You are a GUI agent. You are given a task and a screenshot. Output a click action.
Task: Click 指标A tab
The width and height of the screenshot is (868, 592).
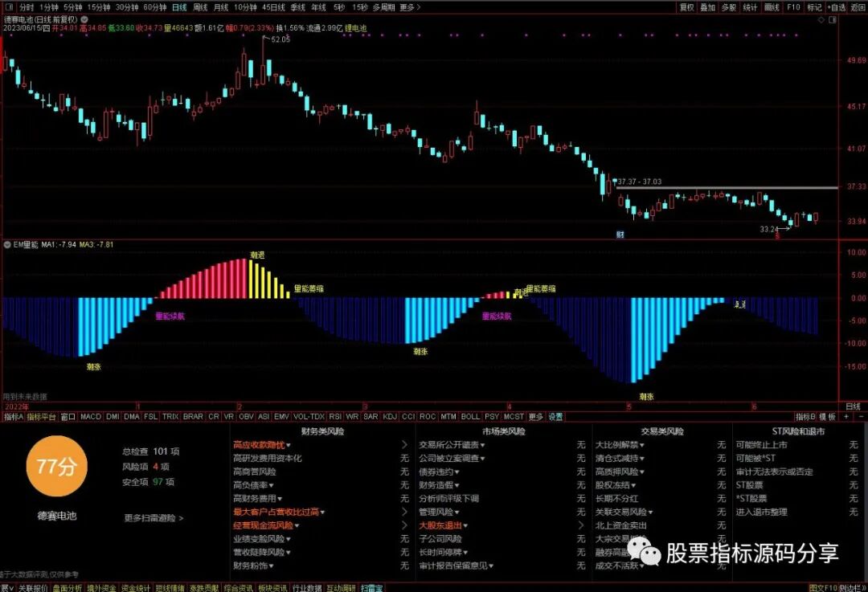(14, 417)
